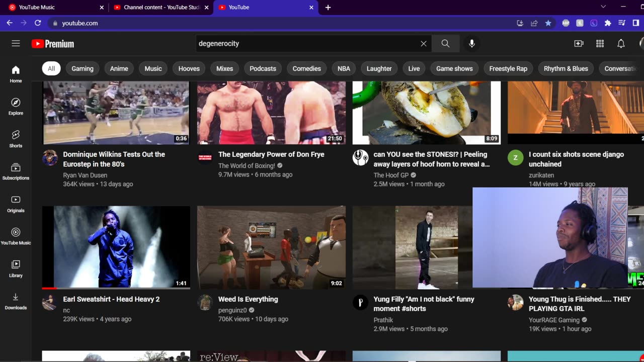Switch to Channel content YouTube Studio tab

(160, 8)
